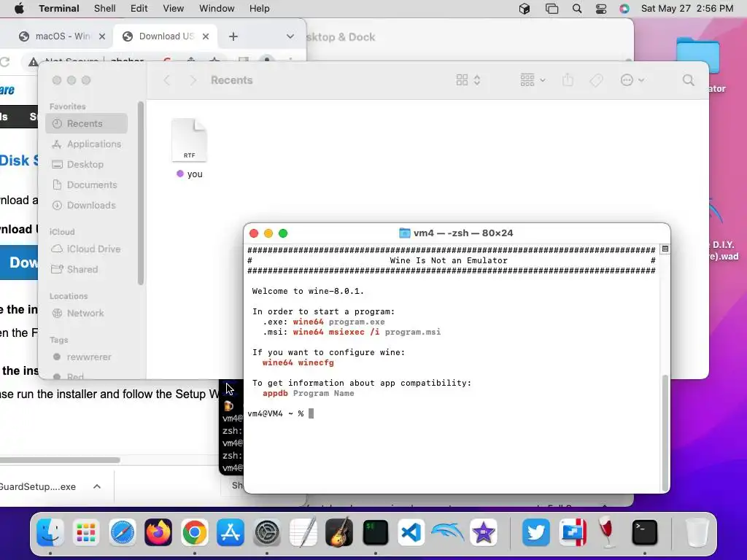Activate Siri from the menu bar
747x560 pixels.
click(x=624, y=9)
